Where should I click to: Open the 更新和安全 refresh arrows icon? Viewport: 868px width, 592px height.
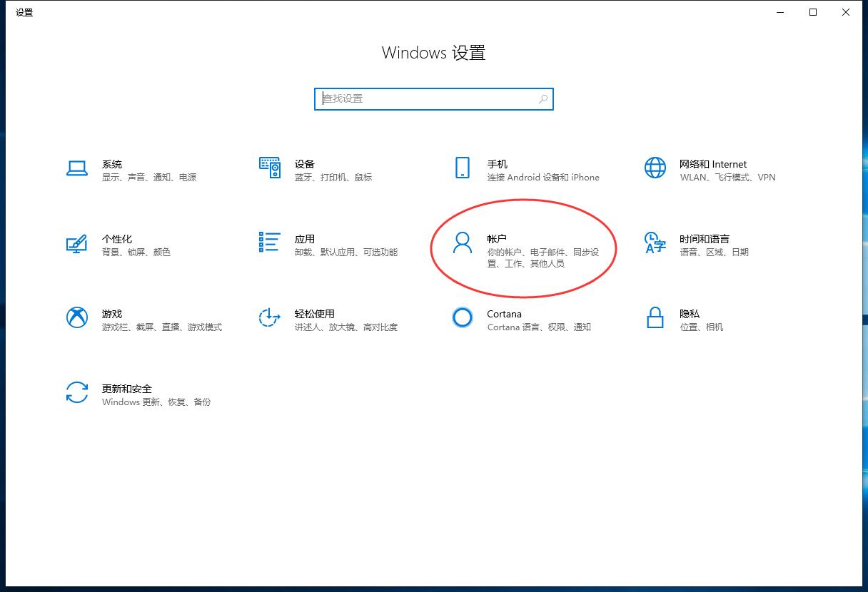[x=77, y=392]
